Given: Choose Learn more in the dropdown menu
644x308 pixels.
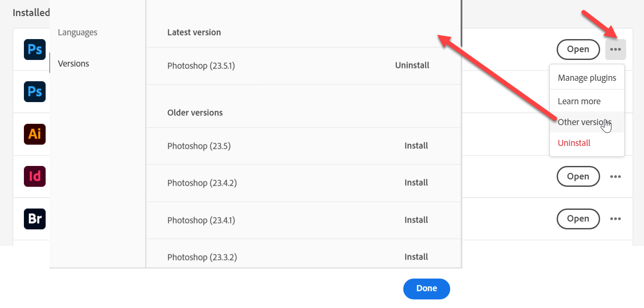Looking at the screenshot, I should [579, 101].
